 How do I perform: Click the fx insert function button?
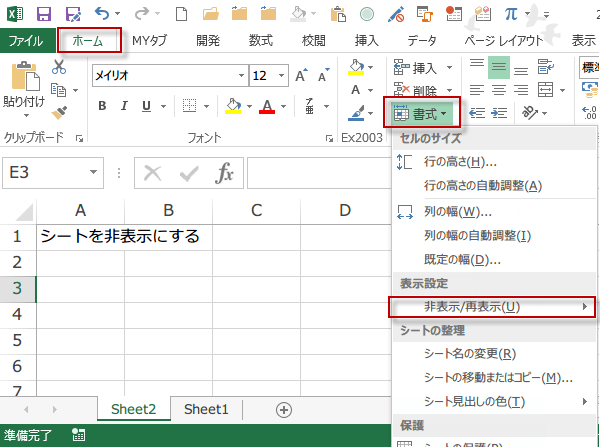pyautogui.click(x=224, y=173)
